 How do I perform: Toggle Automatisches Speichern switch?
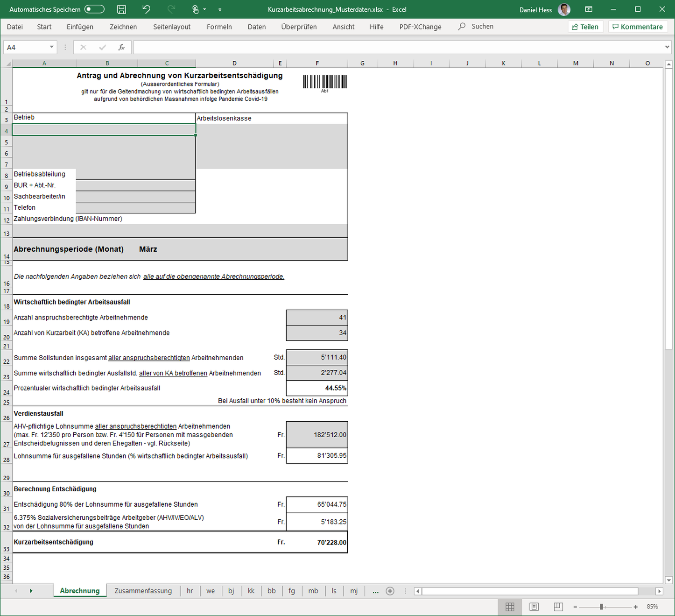point(94,9)
